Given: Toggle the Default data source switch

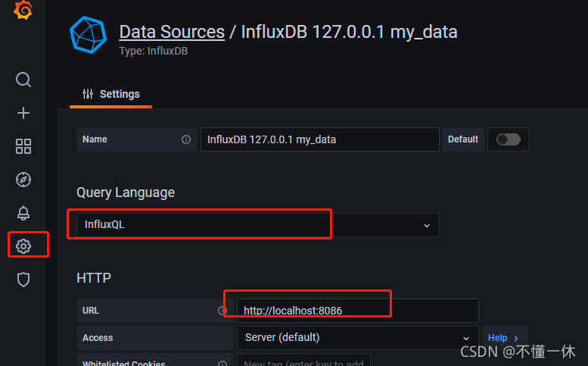Looking at the screenshot, I should point(508,139).
